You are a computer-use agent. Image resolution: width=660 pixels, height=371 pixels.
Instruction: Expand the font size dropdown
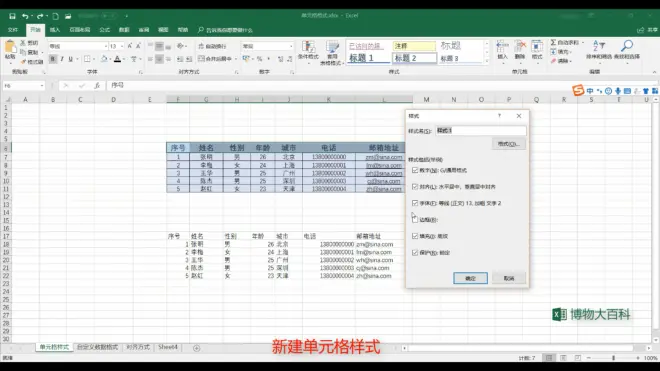pyautogui.click(x=122, y=46)
